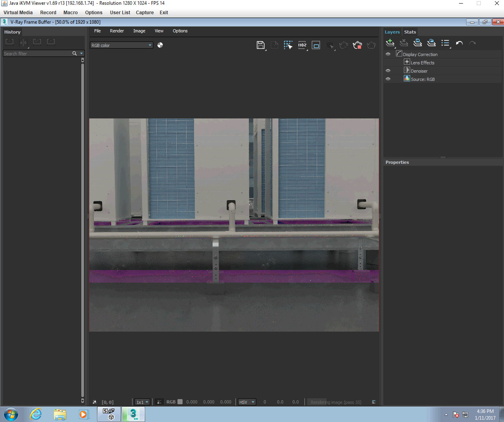This screenshot has width=504, height=422.
Task: Toggle Region render icon
Action: click(316, 45)
